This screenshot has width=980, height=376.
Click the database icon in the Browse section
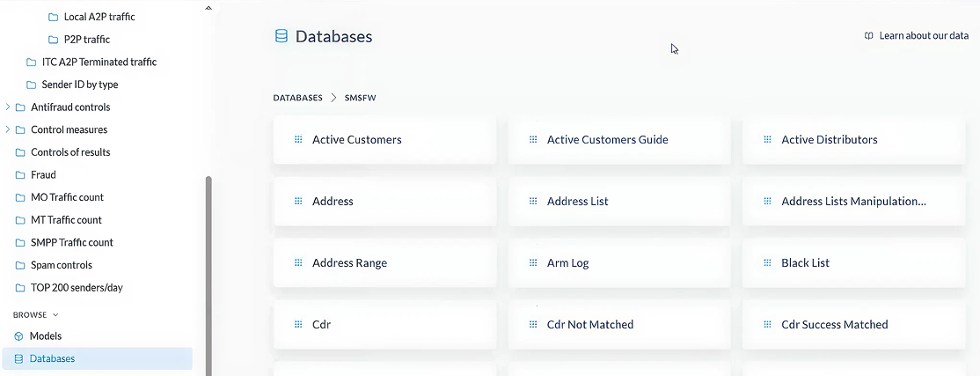point(18,359)
